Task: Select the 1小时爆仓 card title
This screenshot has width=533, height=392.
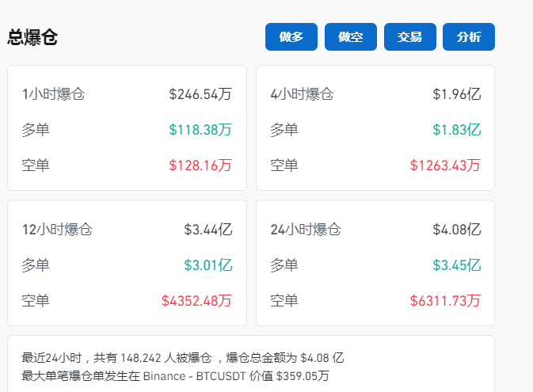Action: coord(53,94)
